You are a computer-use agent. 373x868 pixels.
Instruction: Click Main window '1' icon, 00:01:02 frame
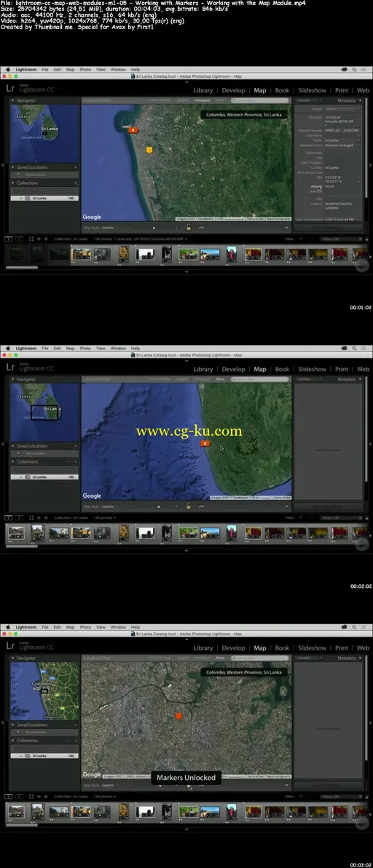pos(8,239)
